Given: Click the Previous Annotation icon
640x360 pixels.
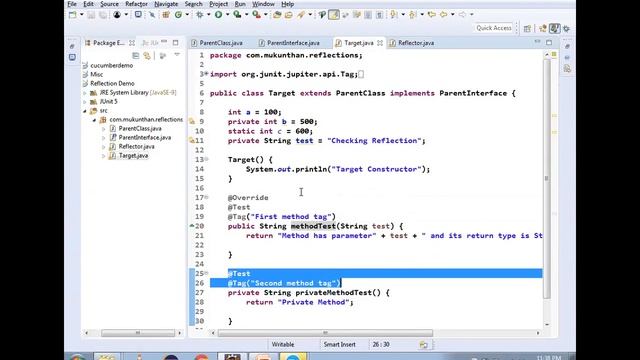Looking at the screenshot, I should [x=412, y=15].
